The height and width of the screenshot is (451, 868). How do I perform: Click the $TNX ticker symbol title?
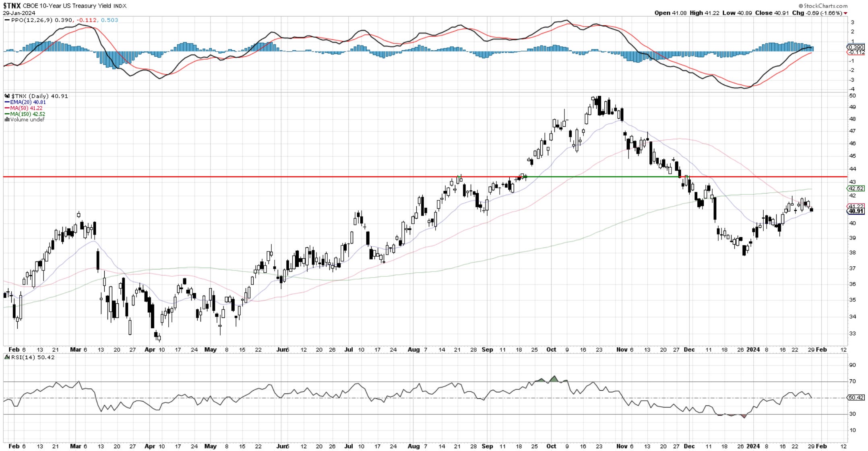coord(12,6)
